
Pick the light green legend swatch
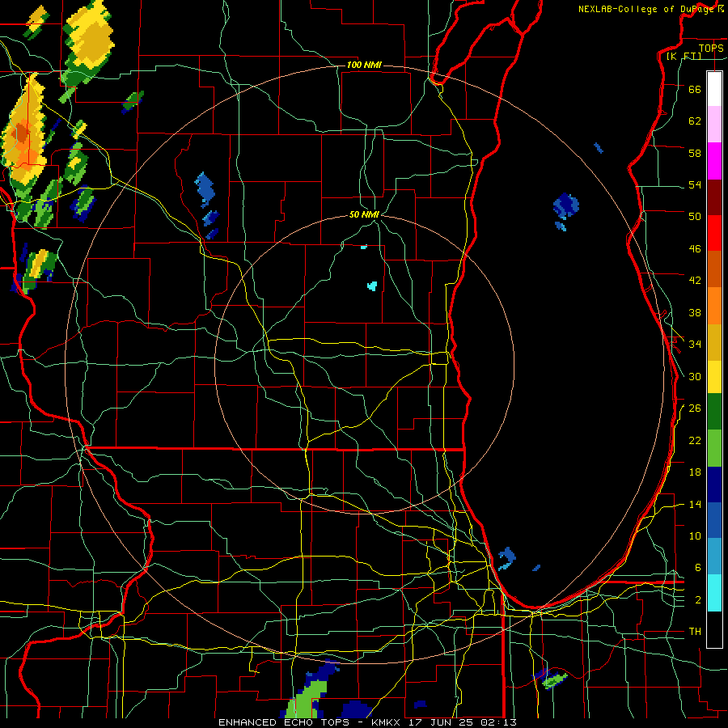click(714, 448)
